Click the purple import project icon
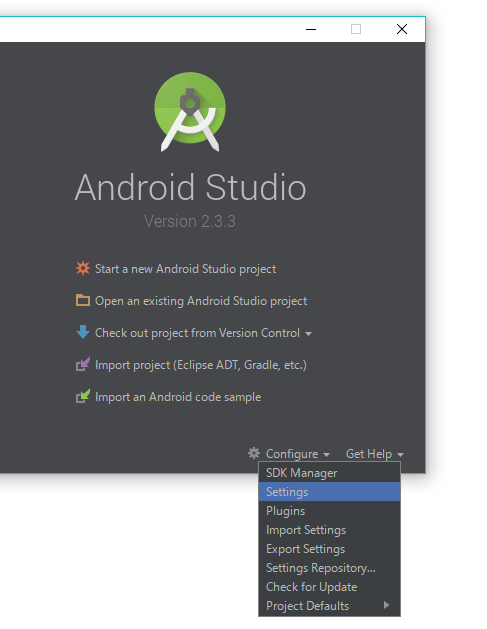 coord(83,364)
